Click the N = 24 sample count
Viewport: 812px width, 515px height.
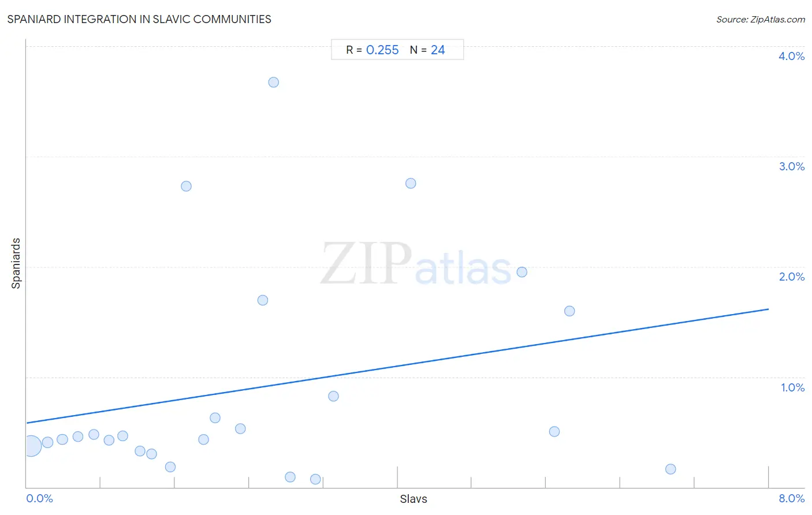(x=427, y=50)
